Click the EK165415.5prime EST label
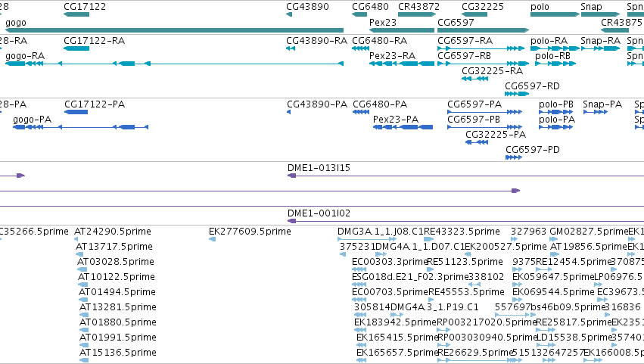Image resolution: width=644 pixels, height=364 pixels. click(397, 338)
